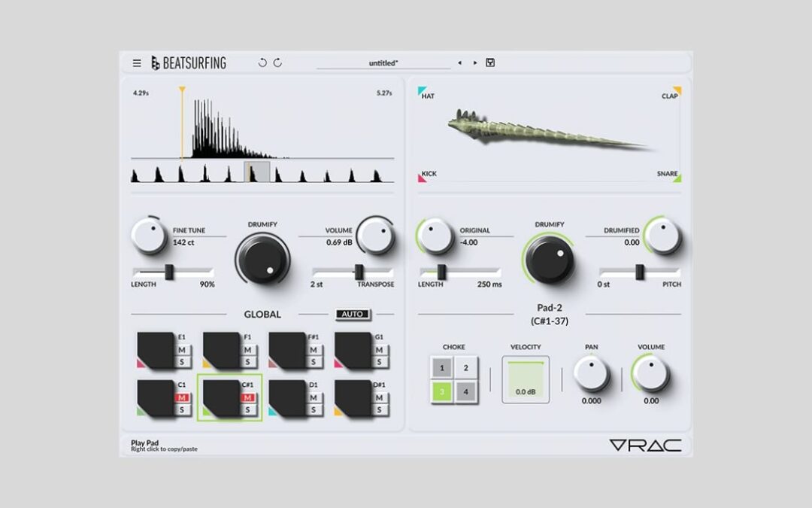Image resolution: width=812 pixels, height=508 pixels.
Task: Undo the last change
Action: (x=262, y=62)
